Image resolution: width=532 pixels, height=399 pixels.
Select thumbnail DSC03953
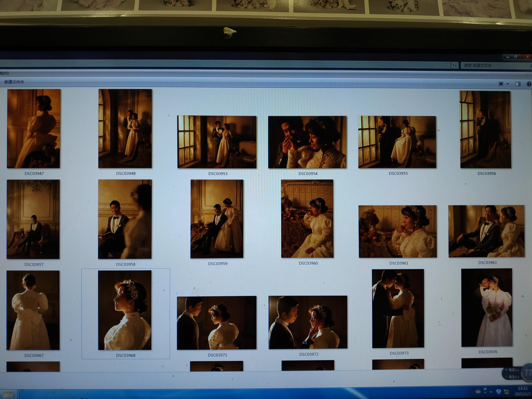click(x=217, y=142)
